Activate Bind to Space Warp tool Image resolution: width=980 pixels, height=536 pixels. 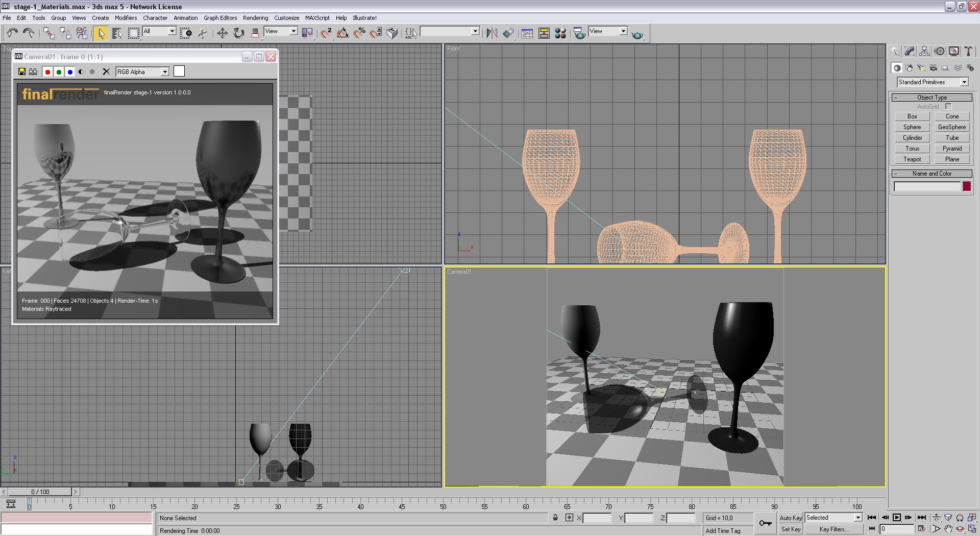82,33
